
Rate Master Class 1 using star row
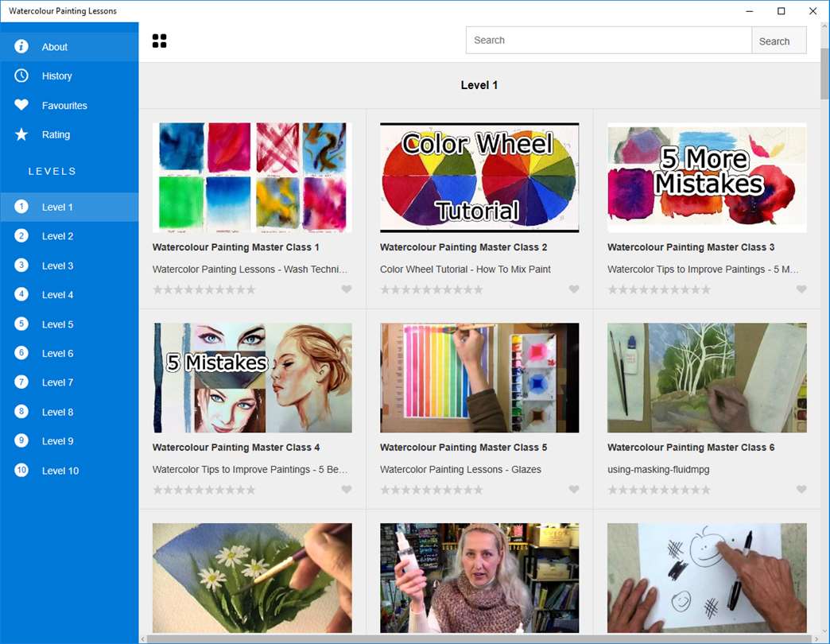click(204, 289)
